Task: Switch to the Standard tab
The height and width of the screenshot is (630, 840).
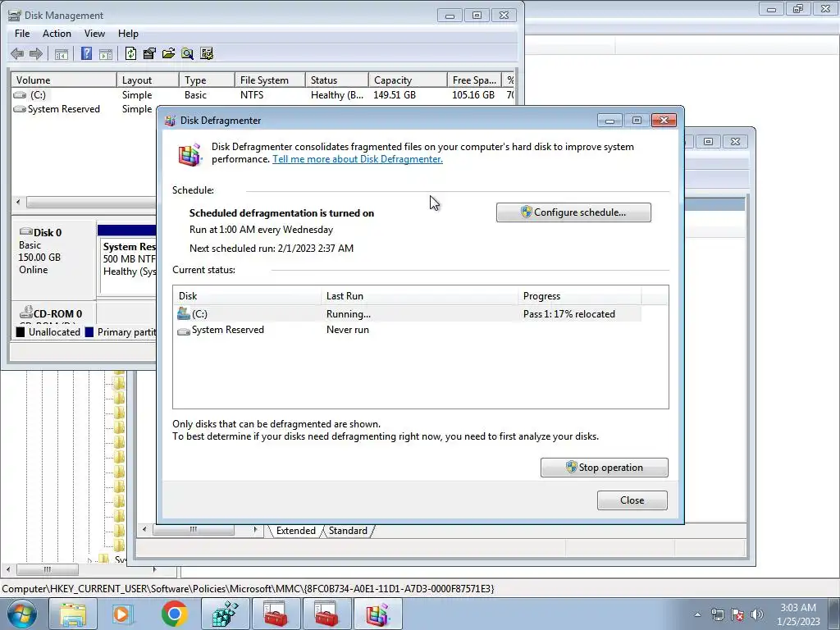Action: click(348, 531)
